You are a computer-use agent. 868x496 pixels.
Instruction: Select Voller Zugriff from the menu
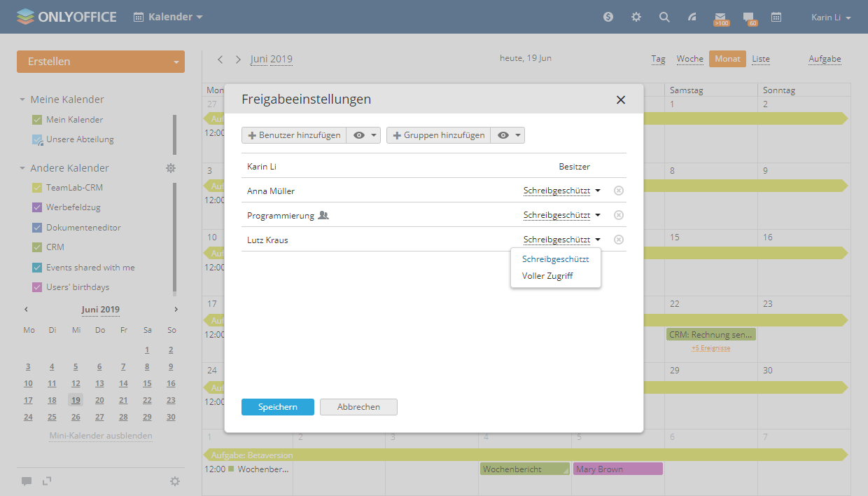tap(547, 276)
